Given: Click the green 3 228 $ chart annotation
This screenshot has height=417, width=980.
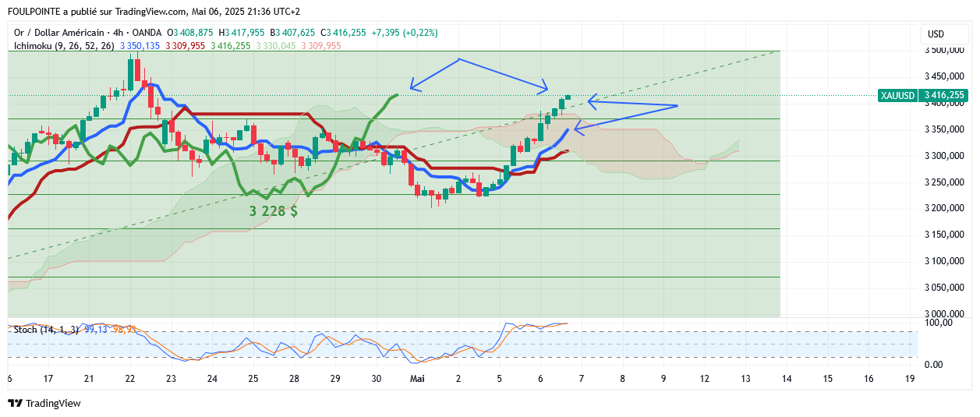Looking at the screenshot, I should click(x=274, y=210).
